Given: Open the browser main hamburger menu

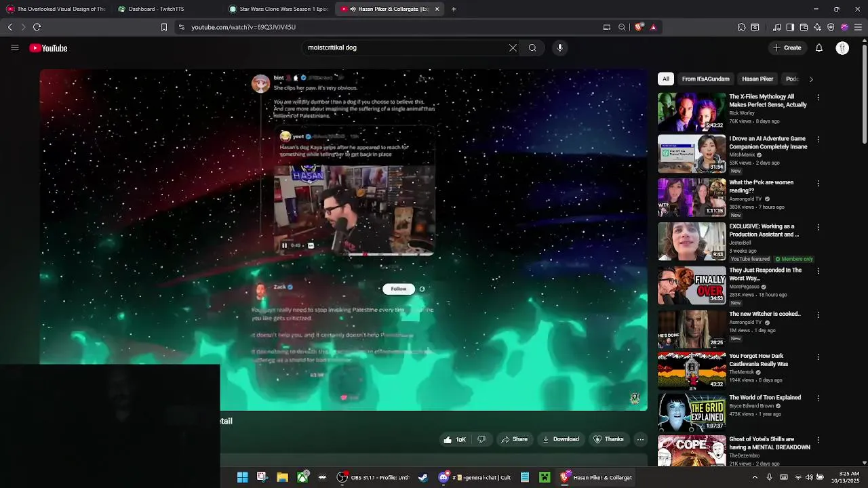Looking at the screenshot, I should (858, 27).
